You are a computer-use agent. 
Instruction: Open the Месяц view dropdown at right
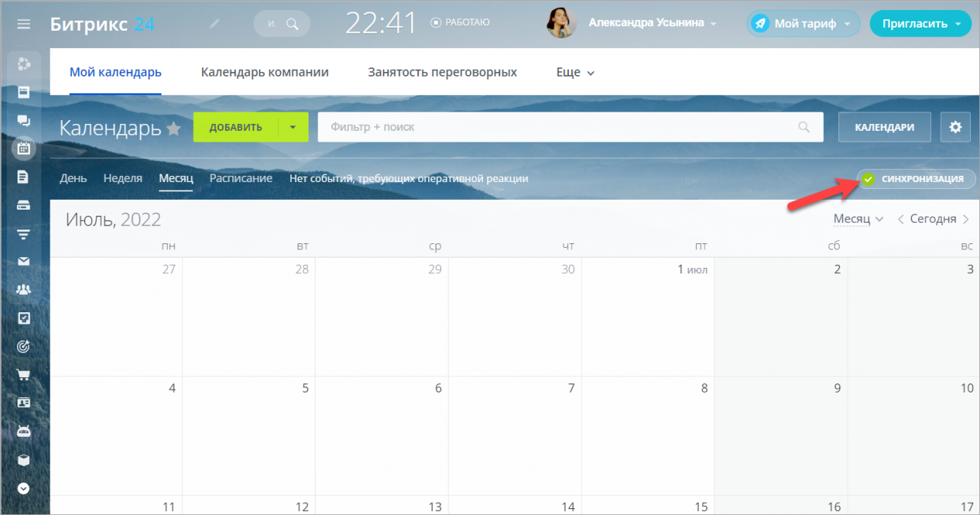pyautogui.click(x=858, y=219)
